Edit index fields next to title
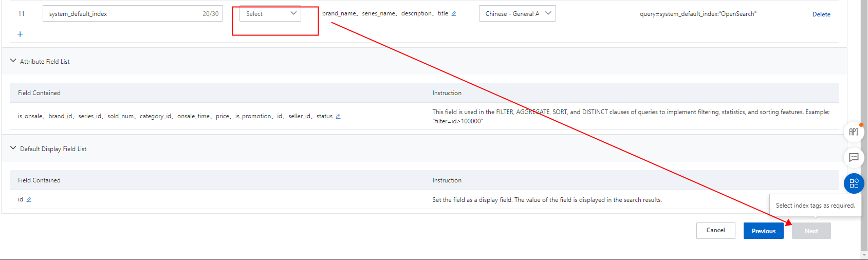 (454, 14)
